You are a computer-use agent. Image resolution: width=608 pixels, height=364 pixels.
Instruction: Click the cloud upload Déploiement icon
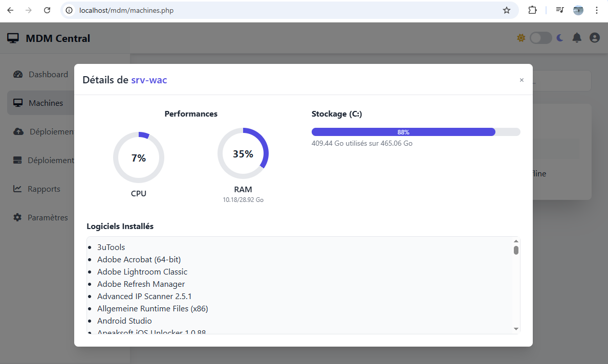coord(18,131)
